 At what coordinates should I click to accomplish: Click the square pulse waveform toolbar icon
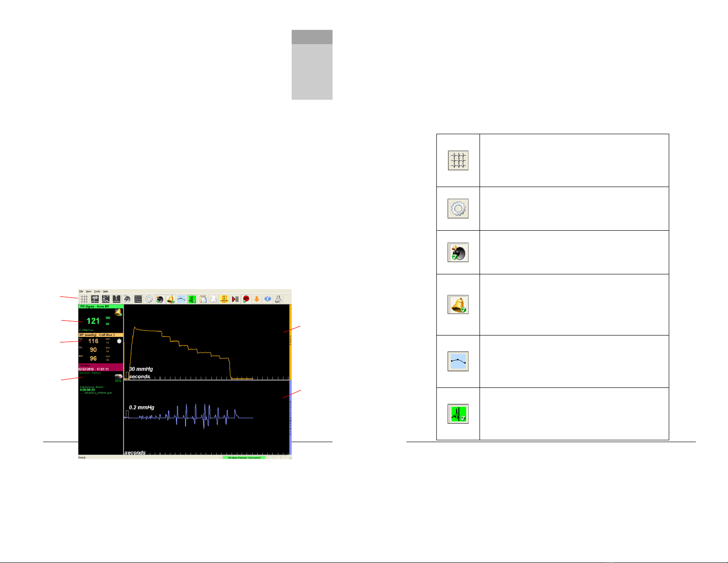tap(106, 299)
